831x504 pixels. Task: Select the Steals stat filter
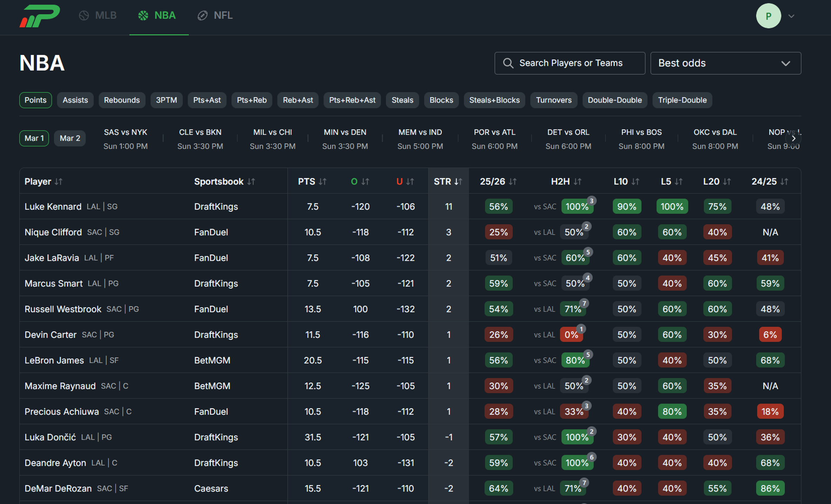point(403,100)
